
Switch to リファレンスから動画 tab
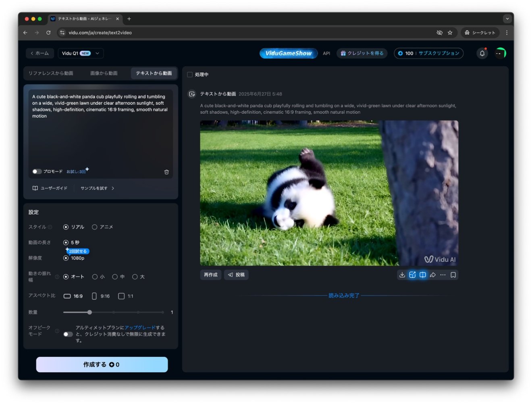coord(51,73)
